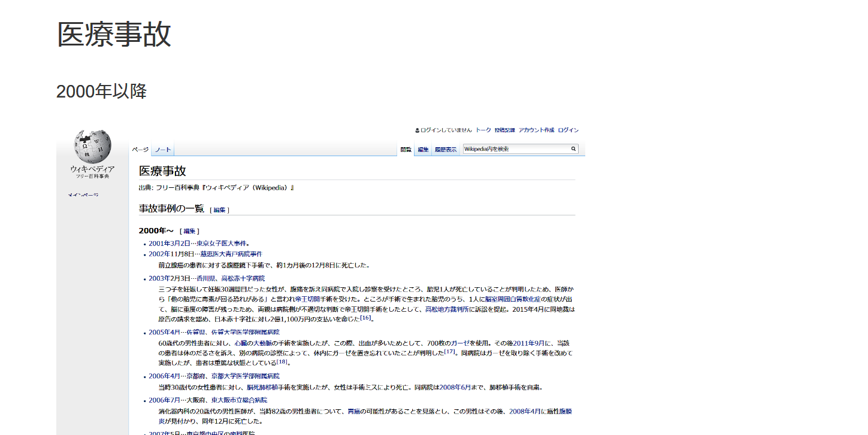This screenshot has width=868, height=435.
Task: Open the 佐賀大学医学部附属病院 link
Action: (246, 332)
